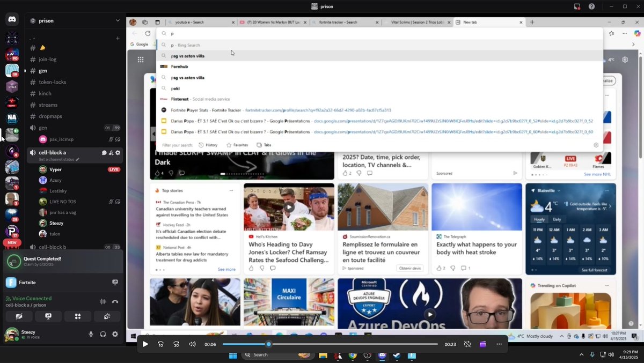This screenshot has height=363, width=644.
Task: Open a new browser tab
Action: click(532, 22)
